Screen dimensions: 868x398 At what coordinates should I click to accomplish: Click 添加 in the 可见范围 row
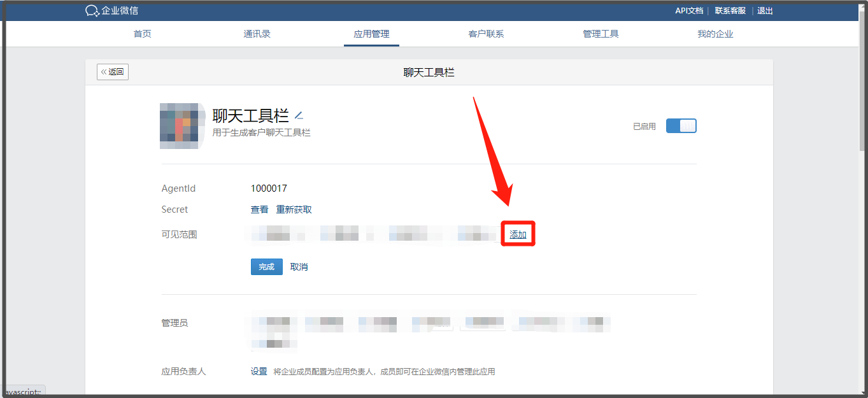coord(518,234)
